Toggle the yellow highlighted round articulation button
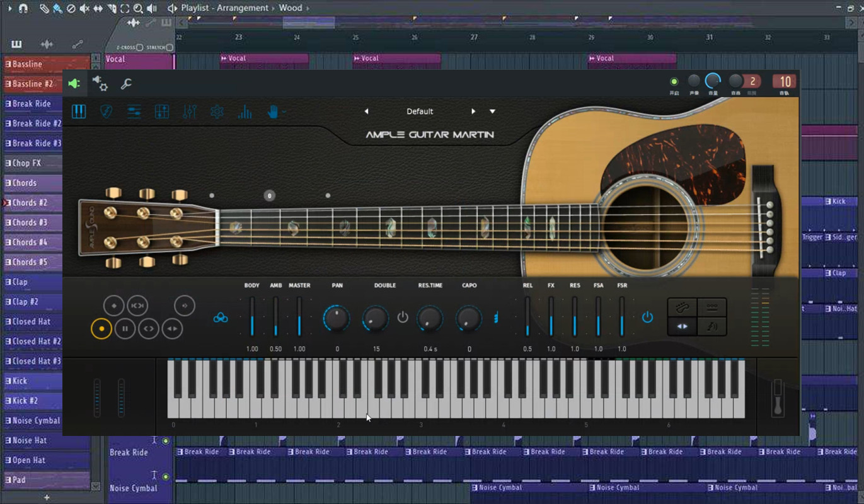The height and width of the screenshot is (504, 864). pos(101,328)
